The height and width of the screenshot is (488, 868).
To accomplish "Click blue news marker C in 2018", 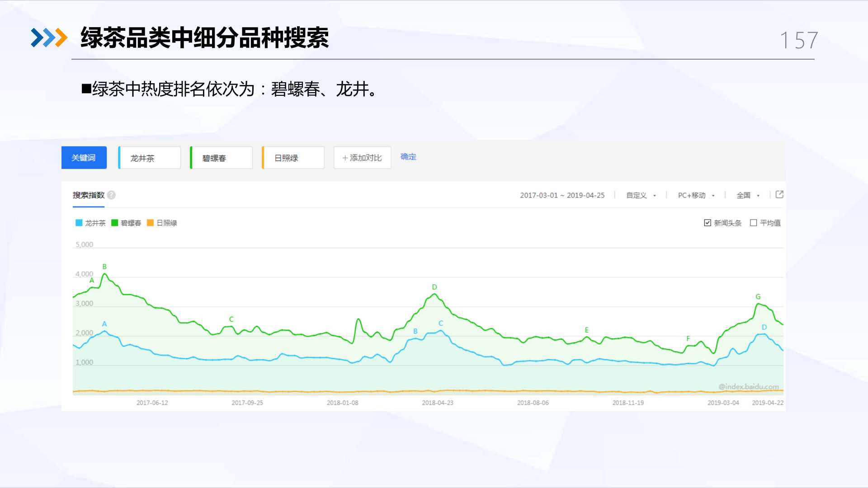I will [x=441, y=324].
